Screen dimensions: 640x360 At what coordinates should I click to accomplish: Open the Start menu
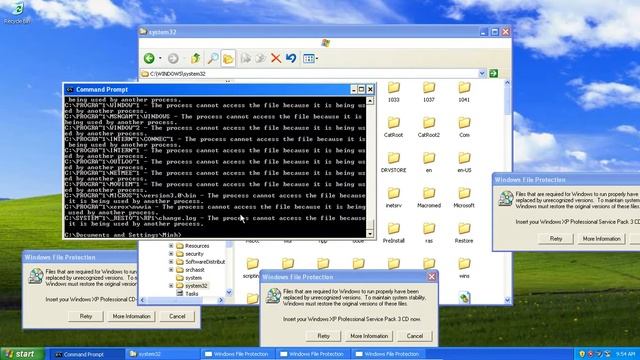[21, 354]
